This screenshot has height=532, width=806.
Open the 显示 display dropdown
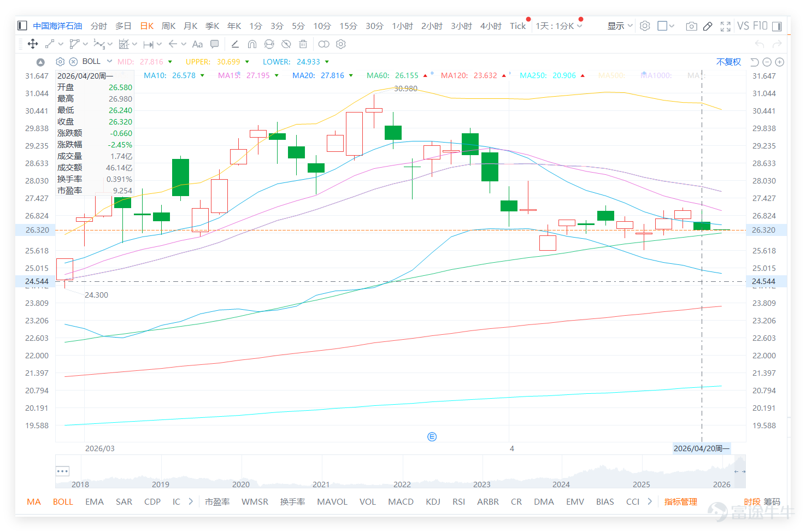coord(620,26)
